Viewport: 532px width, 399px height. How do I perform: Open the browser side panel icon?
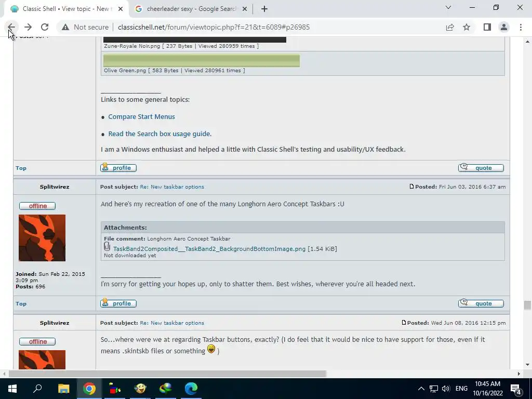coord(487,27)
